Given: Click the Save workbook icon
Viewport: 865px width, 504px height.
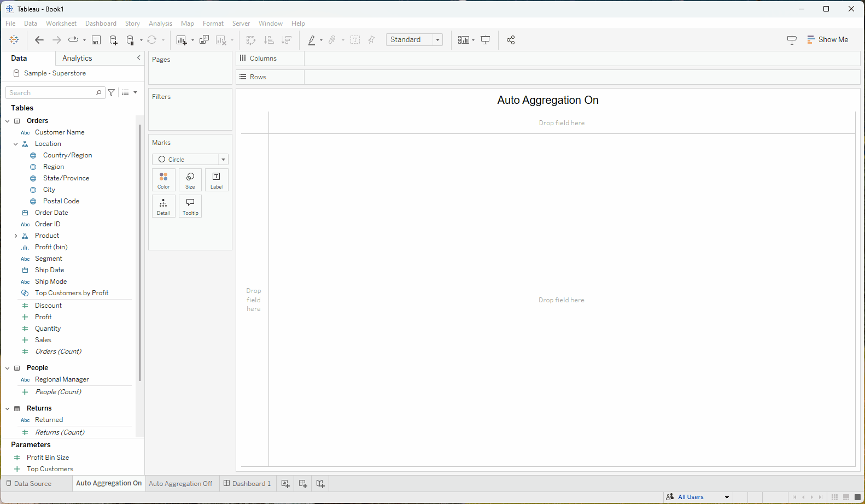Looking at the screenshot, I should (x=96, y=40).
